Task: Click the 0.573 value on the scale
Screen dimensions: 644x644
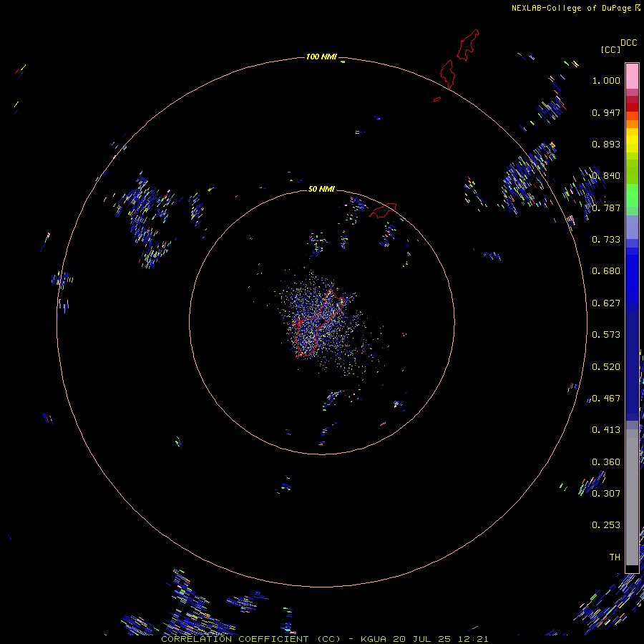Action: pyautogui.click(x=606, y=335)
